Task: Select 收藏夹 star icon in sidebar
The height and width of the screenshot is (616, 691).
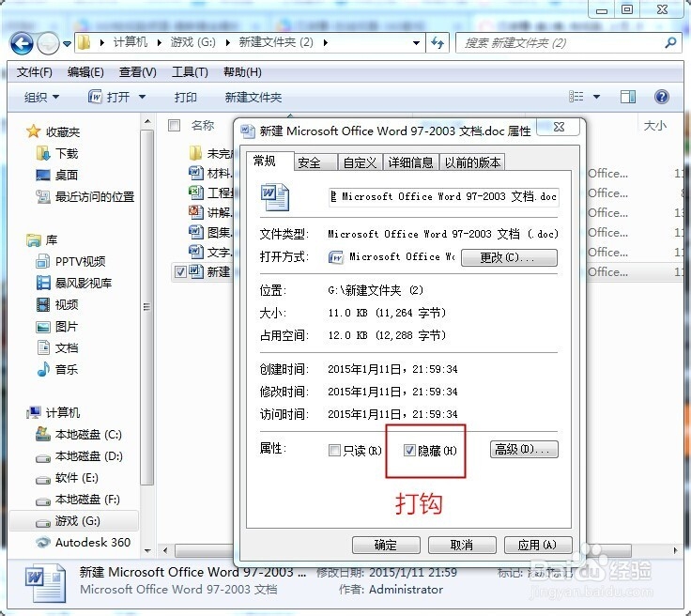Action: coord(33,131)
